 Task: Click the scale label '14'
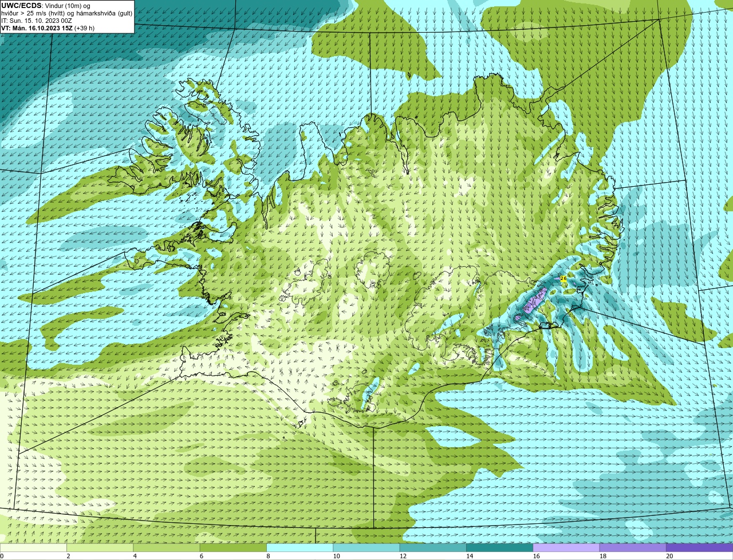pos(470,556)
